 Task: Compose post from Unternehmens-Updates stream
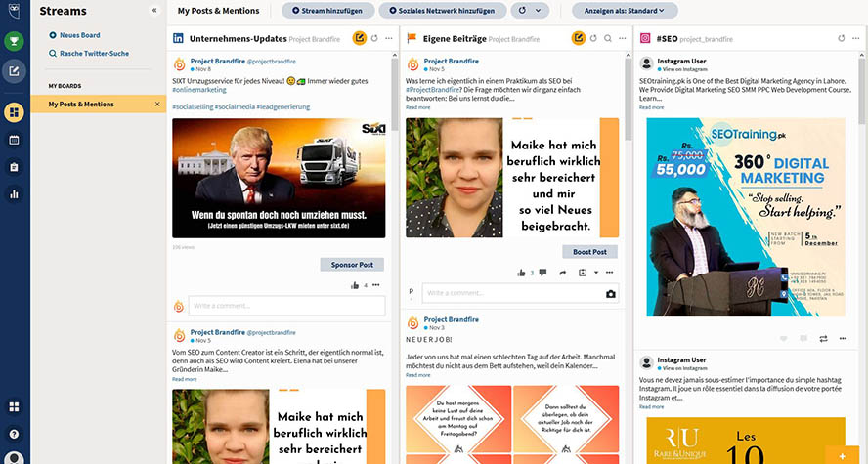pos(360,38)
